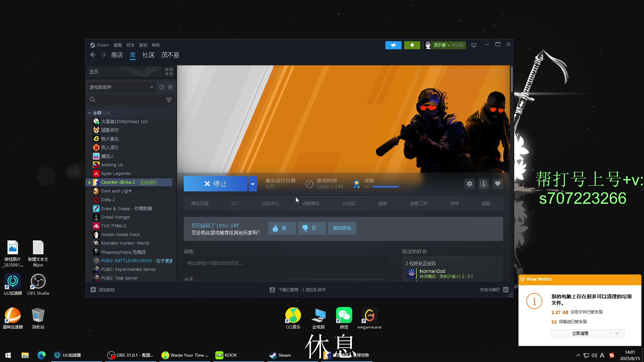Click the recent activity clock icon
The image size is (644, 362).
tap(162, 87)
